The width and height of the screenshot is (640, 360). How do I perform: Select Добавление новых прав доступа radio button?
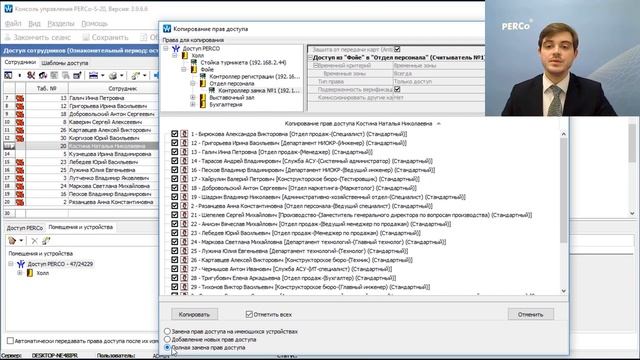[167, 339]
